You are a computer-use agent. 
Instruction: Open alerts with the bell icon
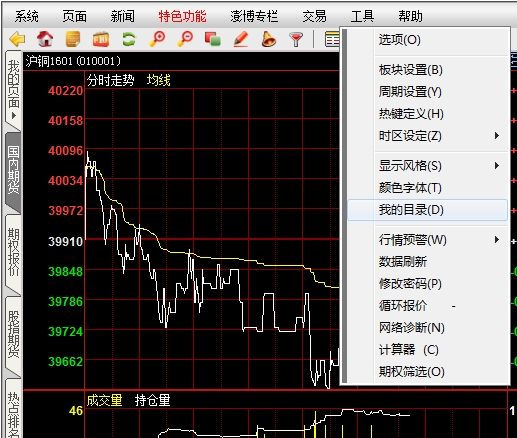pos(269,39)
